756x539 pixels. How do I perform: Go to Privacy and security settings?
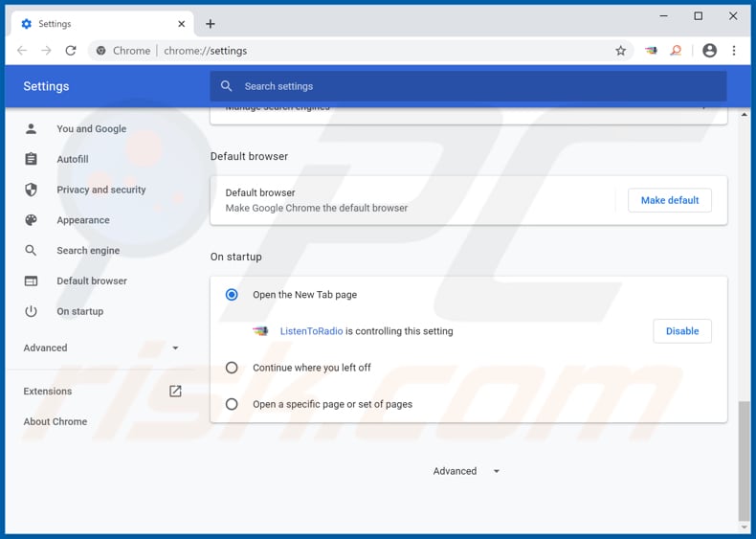(x=100, y=190)
